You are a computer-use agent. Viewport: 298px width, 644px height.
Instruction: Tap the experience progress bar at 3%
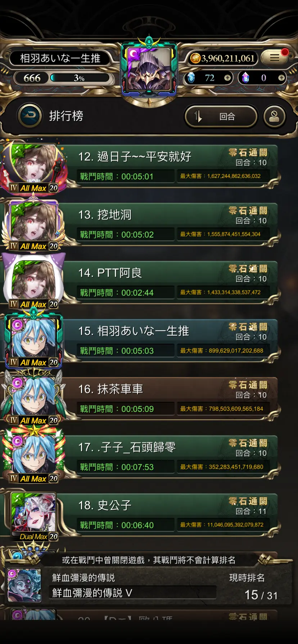click(80, 78)
